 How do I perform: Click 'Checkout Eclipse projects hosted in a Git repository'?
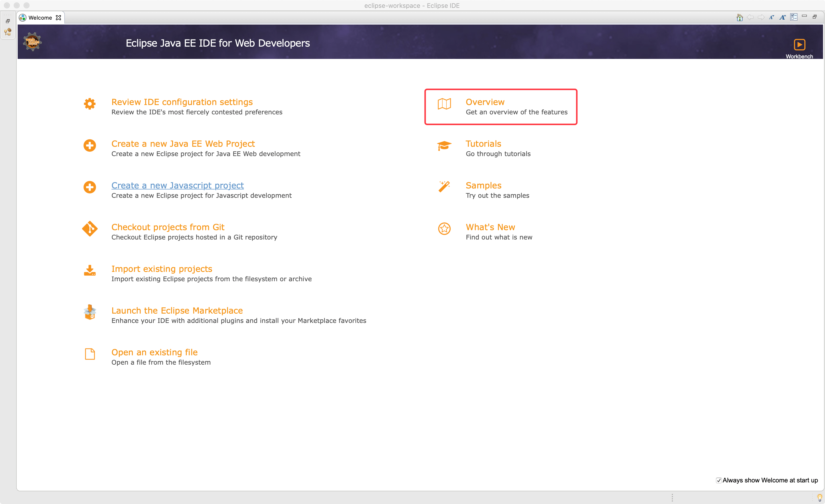194,237
